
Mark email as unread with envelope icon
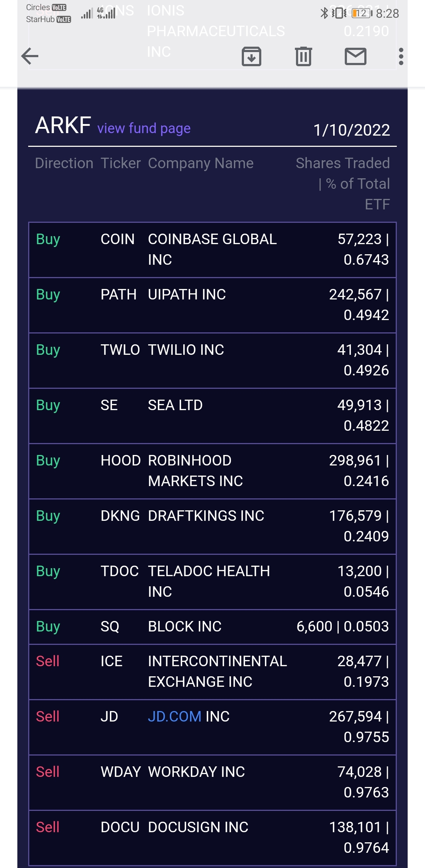pyautogui.click(x=356, y=56)
